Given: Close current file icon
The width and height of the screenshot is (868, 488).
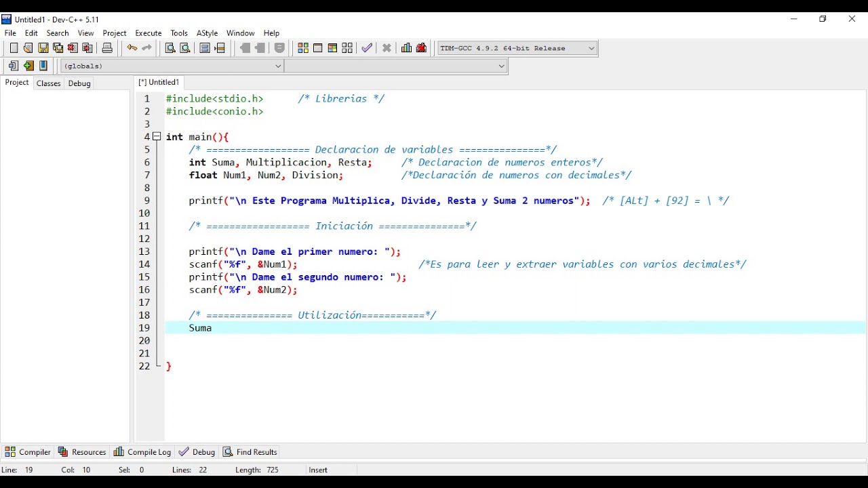Looking at the screenshot, I should (x=73, y=48).
